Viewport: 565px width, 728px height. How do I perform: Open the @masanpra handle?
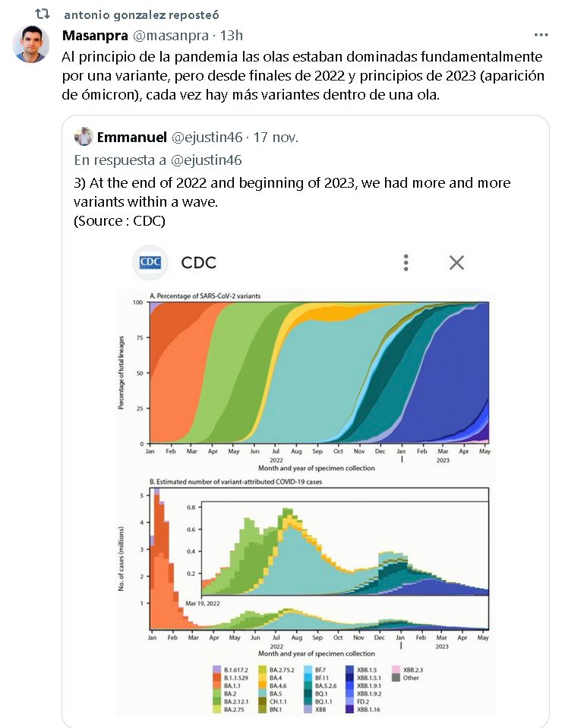[x=171, y=35]
